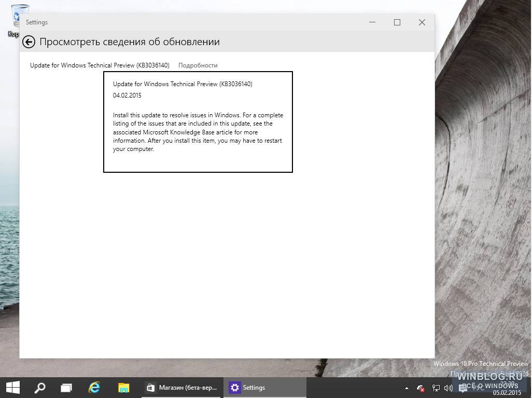Open taskbar Search magnifier
Image resolution: width=532 pixels, height=398 pixels.
40,388
